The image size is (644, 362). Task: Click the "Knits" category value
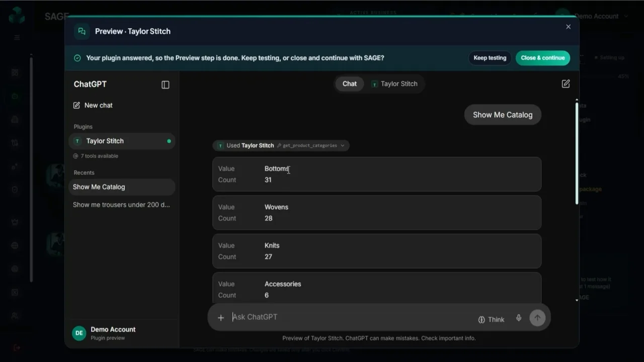pos(272,246)
